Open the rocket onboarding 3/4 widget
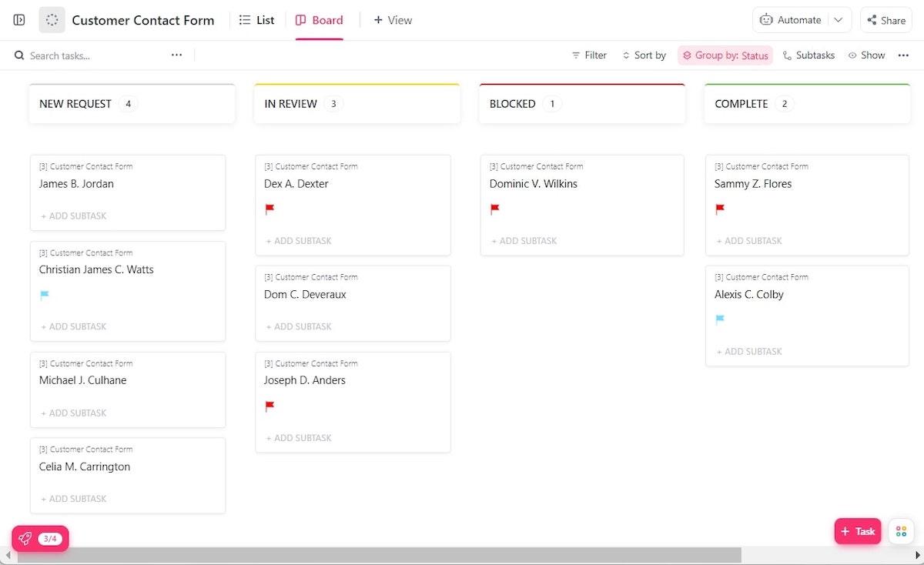The height and width of the screenshot is (565, 924). pyautogui.click(x=40, y=539)
